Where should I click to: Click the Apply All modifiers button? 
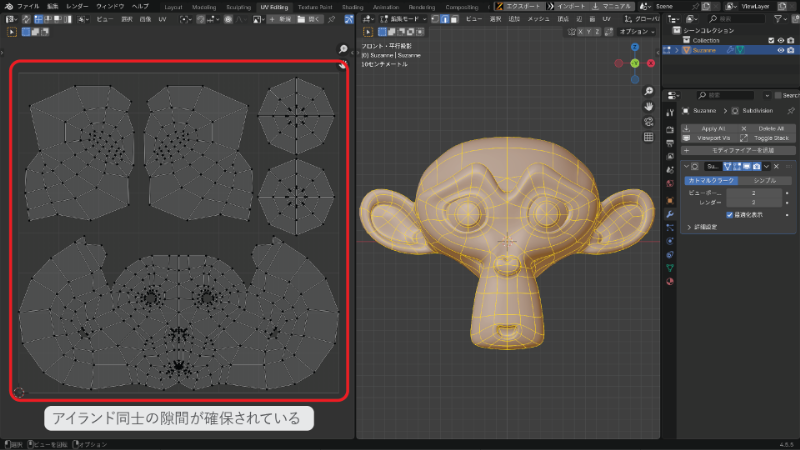click(708, 129)
